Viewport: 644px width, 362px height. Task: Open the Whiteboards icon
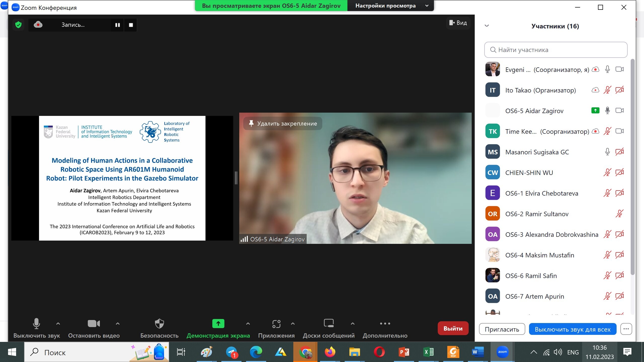[329, 323]
